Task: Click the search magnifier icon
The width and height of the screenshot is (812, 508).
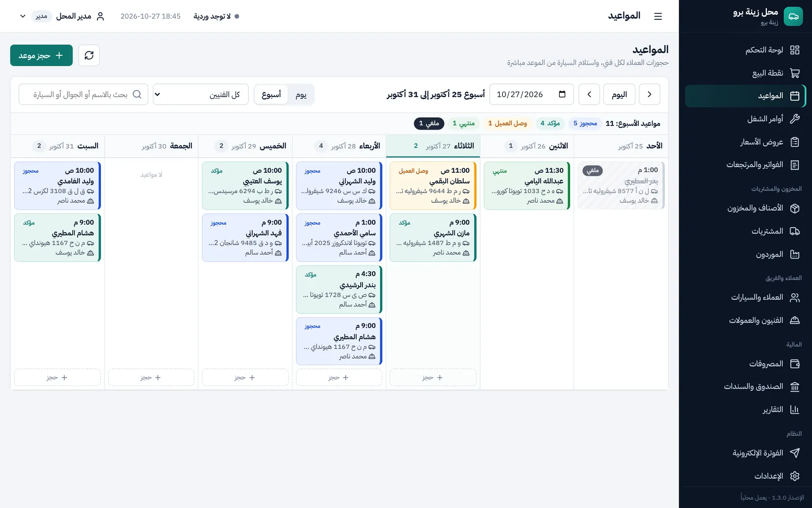Action: click(x=137, y=94)
